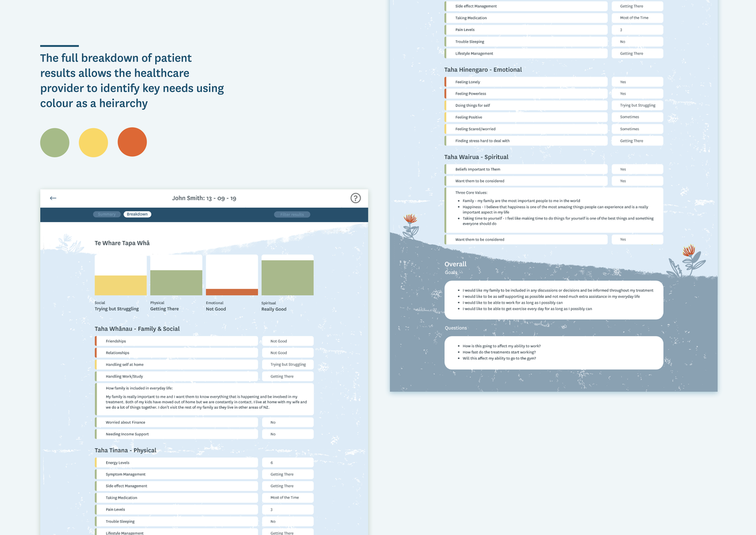Click the Beliefs important to Them row
756x535 pixels.
click(x=526, y=169)
